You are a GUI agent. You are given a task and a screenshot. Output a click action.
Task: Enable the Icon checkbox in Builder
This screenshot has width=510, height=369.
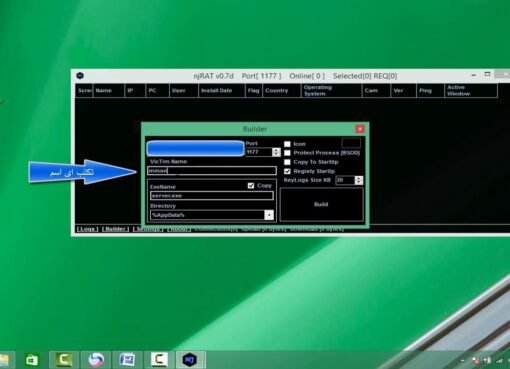pyautogui.click(x=287, y=144)
